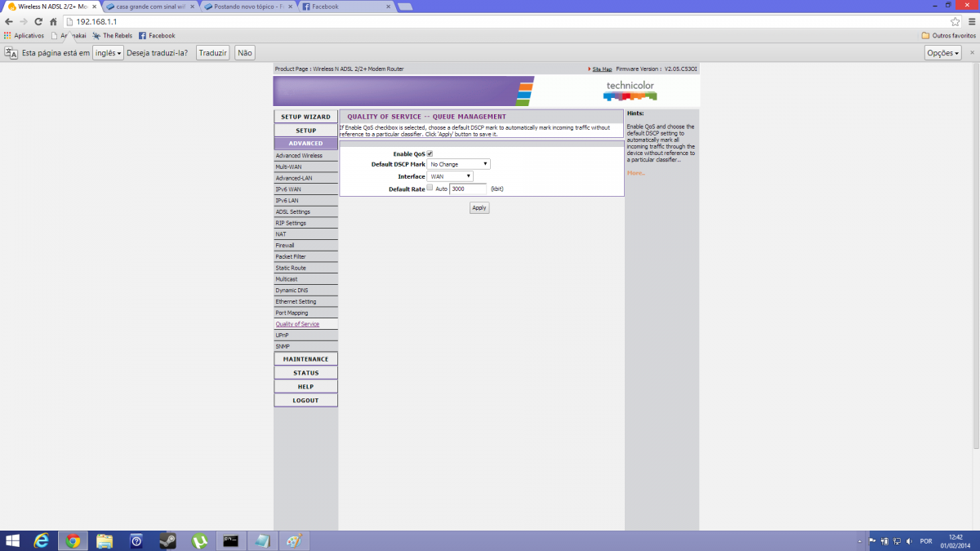Expand the Opções translate options dropdown
Image resolution: width=980 pixels, height=551 pixels.
point(942,52)
